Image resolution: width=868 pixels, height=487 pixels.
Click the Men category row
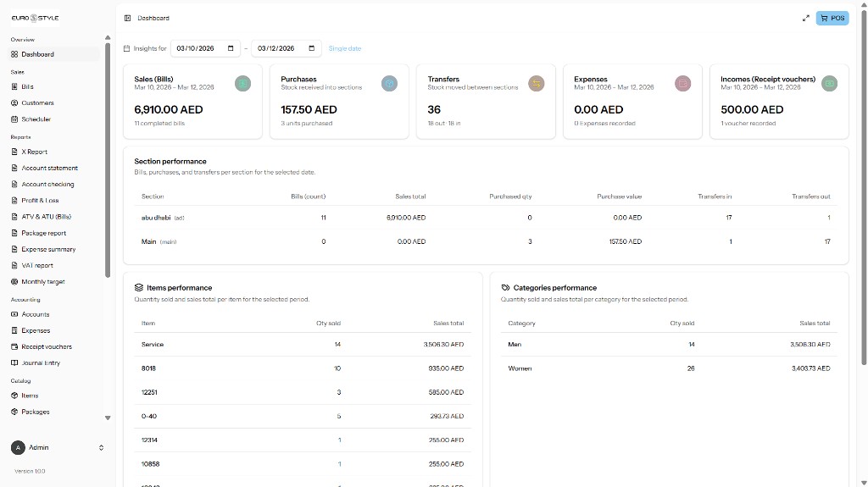click(x=669, y=344)
